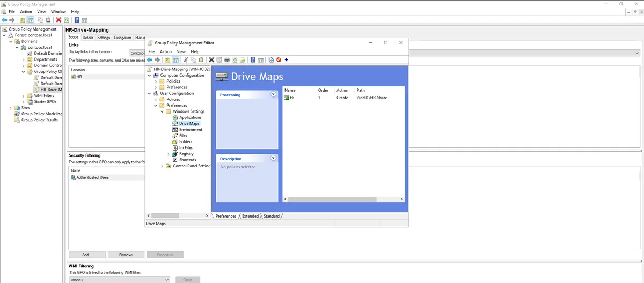Image resolution: width=644 pixels, height=283 pixels.
Task: Click the red Disable item icon in the Editor toolbar
Action: click(x=279, y=59)
